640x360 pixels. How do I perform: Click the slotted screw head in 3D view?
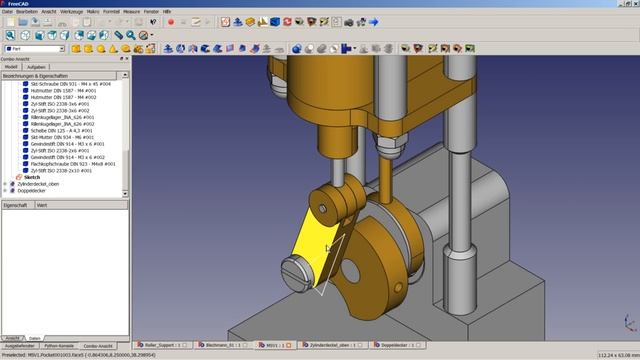pos(297,273)
